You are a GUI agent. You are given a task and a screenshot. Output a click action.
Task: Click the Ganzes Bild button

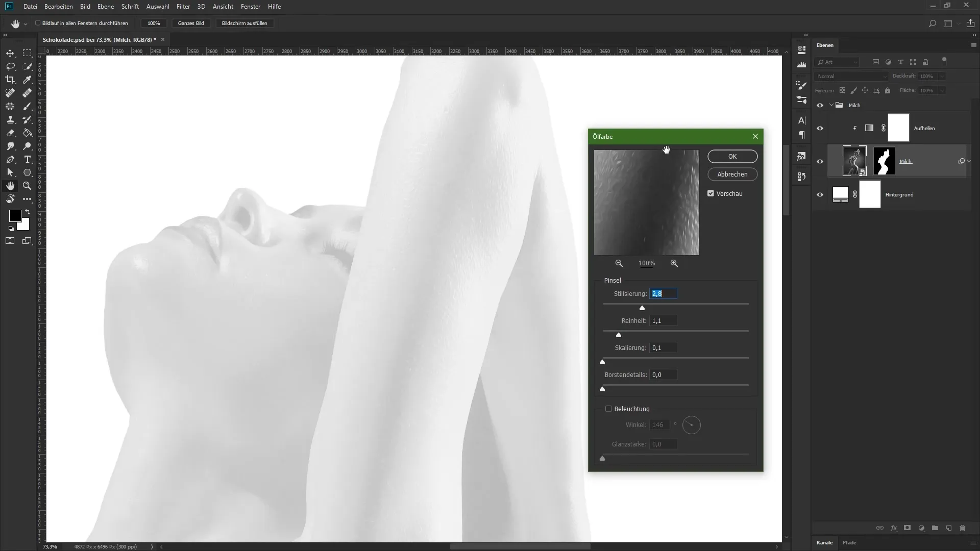[191, 23]
